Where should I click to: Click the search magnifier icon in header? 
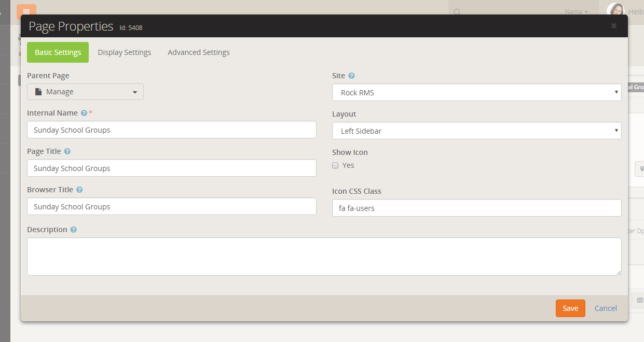pyautogui.click(x=457, y=12)
